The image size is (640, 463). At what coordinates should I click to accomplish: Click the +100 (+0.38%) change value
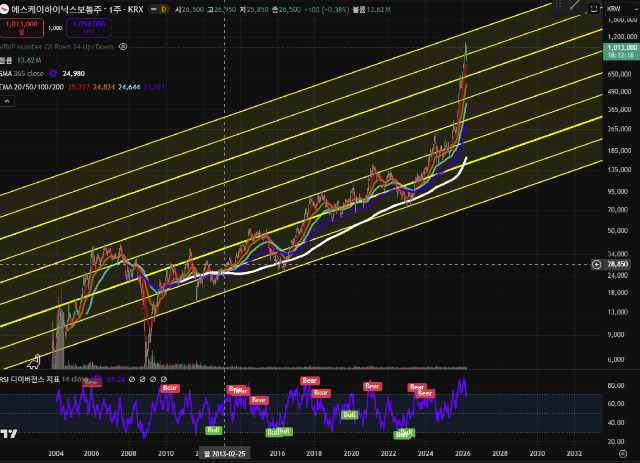coord(327,9)
